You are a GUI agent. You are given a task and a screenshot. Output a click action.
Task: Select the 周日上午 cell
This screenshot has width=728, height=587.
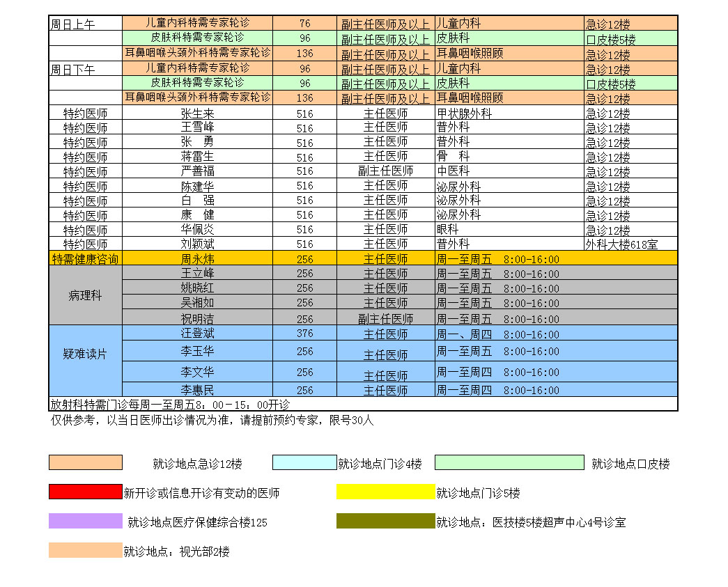(86, 24)
